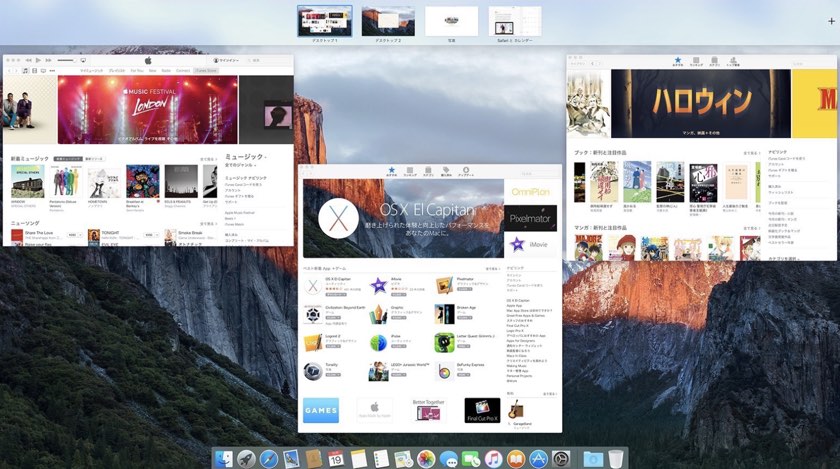Open FaceTime icon in the Dock
This screenshot has width=840, height=469.
(x=471, y=459)
